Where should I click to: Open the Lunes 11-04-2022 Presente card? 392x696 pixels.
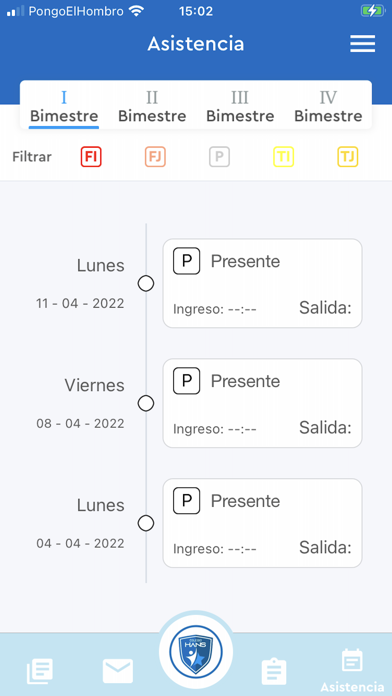(x=262, y=283)
